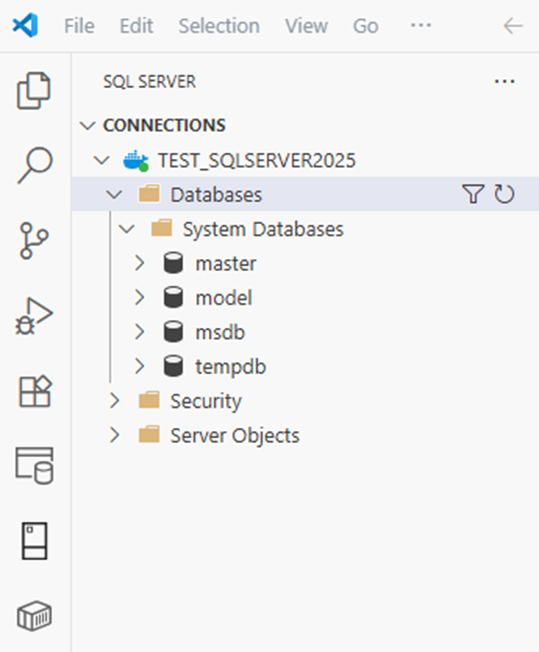Open SQL Server panel more actions
The image size is (539, 652).
point(504,82)
